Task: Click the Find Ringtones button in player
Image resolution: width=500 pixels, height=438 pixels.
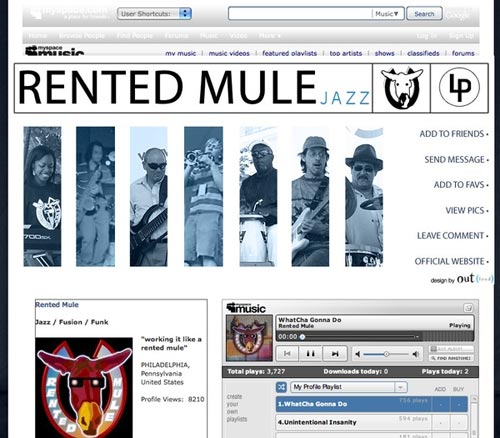Action: coord(451,358)
